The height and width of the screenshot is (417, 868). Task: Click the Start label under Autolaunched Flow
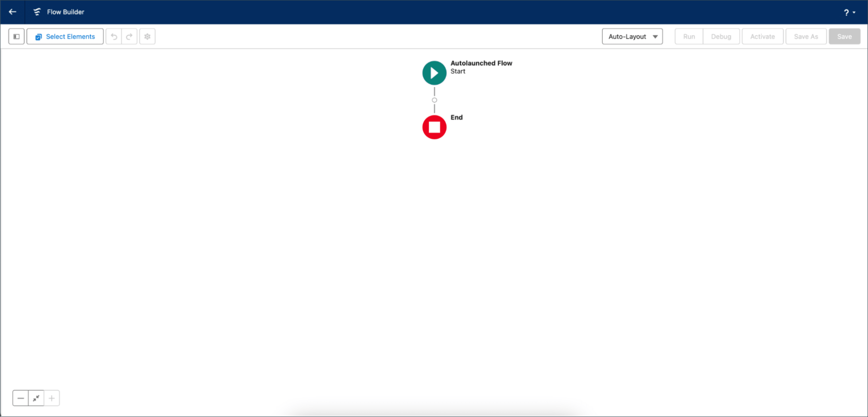coord(458,71)
